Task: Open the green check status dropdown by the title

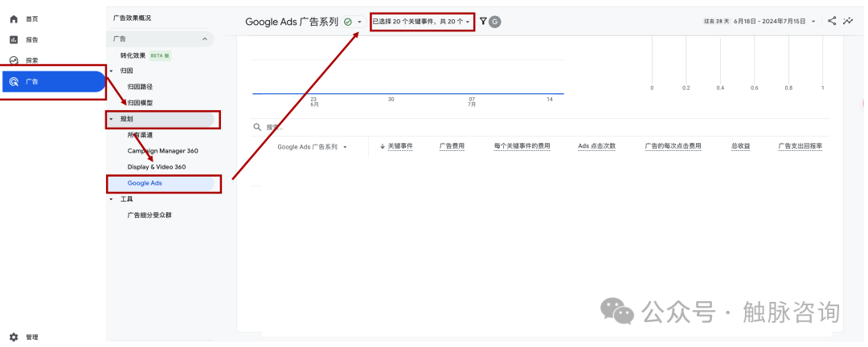Action: click(x=353, y=22)
